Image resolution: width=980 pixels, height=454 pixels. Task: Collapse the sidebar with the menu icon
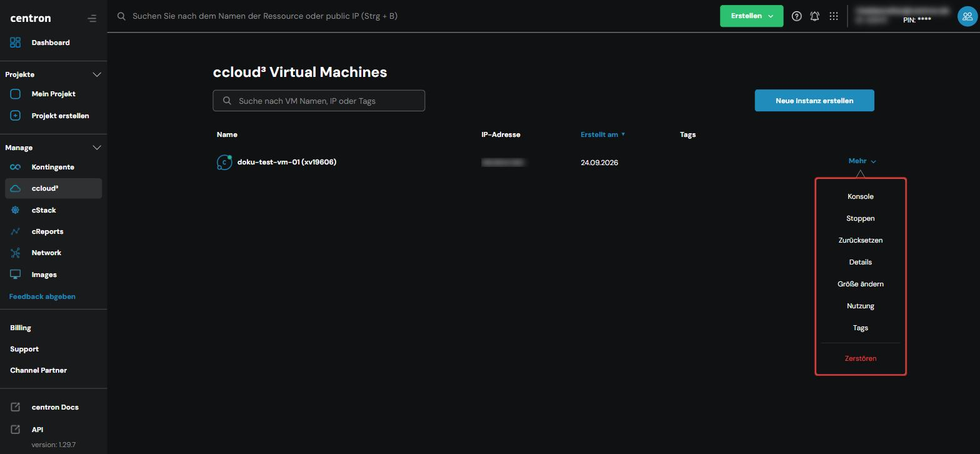92,18
